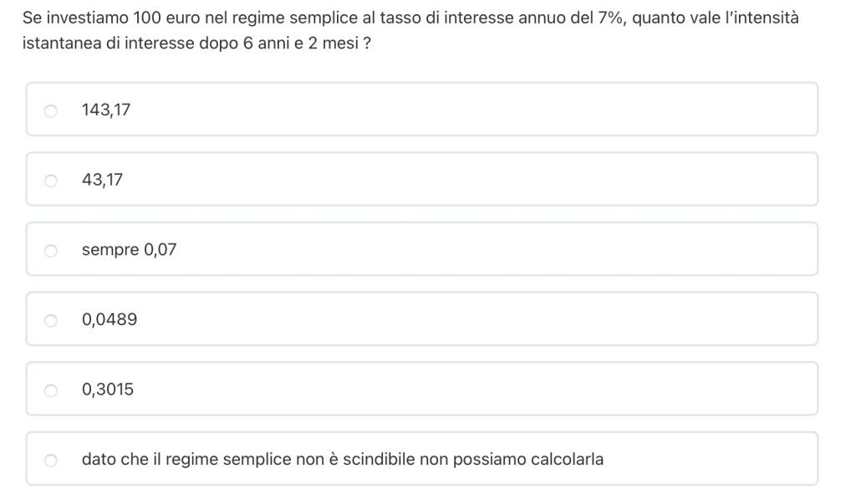Mark the 0,3015 radio button
The image size is (856, 504).
(x=51, y=390)
